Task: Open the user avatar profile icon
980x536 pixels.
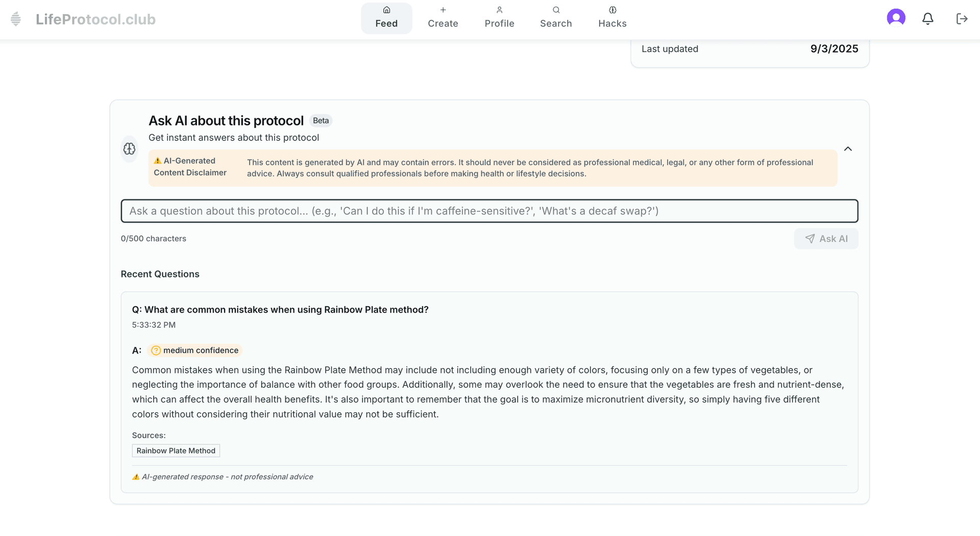Action: point(896,18)
